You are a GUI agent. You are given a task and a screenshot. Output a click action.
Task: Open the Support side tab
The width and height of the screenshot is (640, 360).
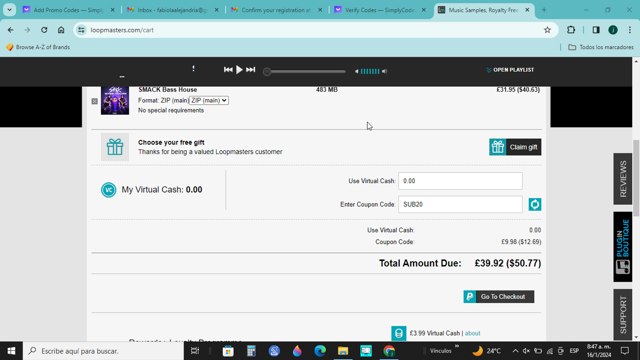(x=622, y=314)
